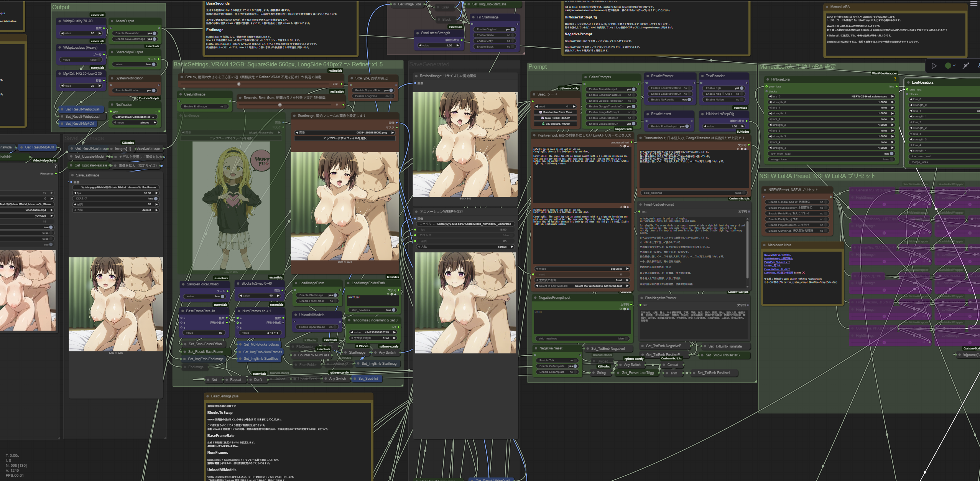Screen dimensions: 980x481
Task: Click New Fixed Random in Seed node
Action: click(555, 118)
